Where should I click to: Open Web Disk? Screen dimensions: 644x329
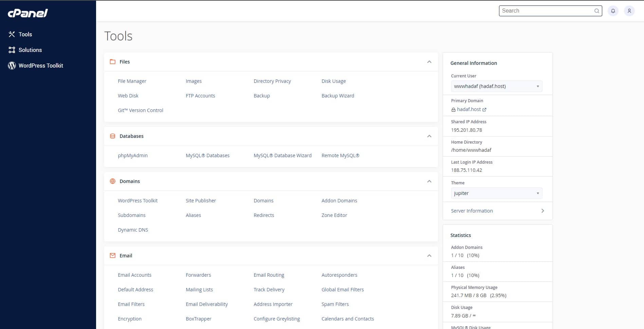click(x=128, y=96)
